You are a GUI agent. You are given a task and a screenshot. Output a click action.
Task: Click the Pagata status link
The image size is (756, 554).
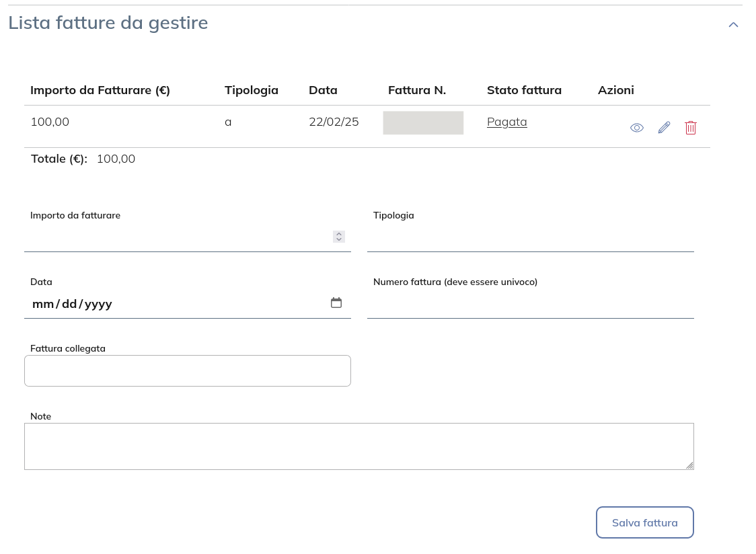click(507, 122)
